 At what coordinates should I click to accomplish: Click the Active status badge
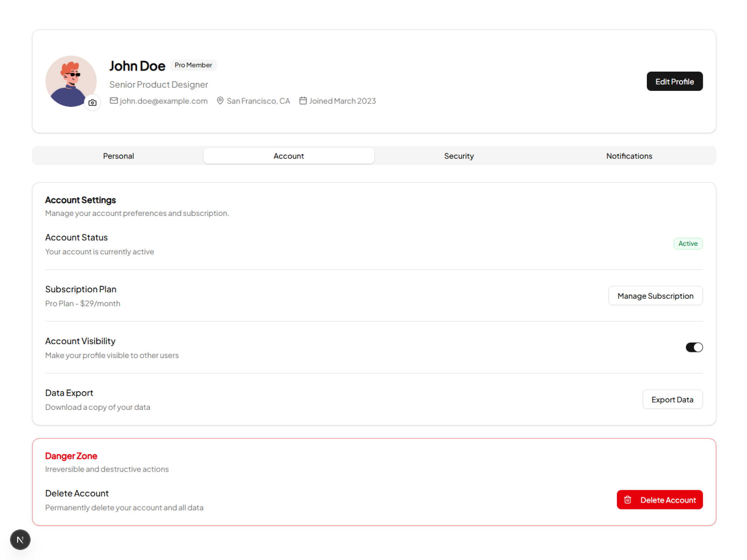click(688, 244)
